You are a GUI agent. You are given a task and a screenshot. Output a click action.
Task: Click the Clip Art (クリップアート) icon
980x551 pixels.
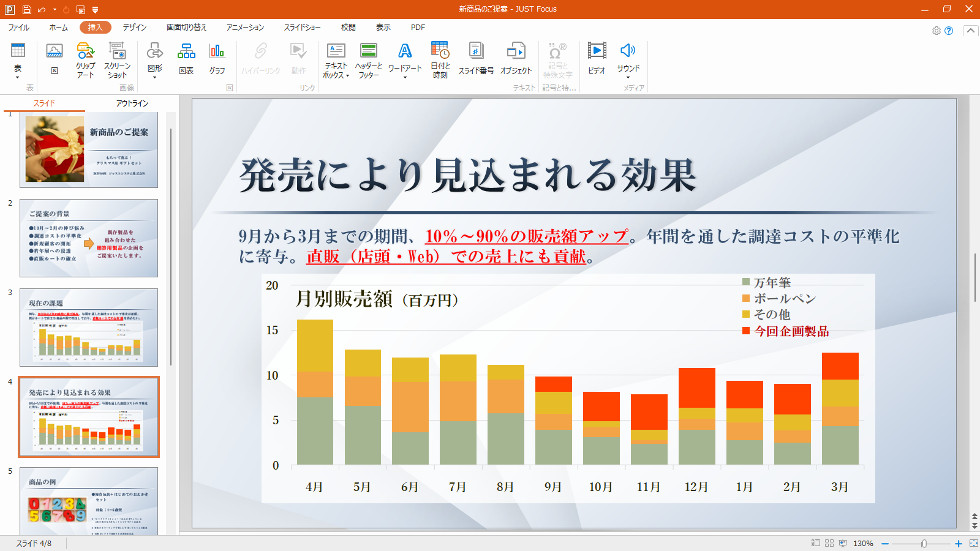[x=85, y=59]
